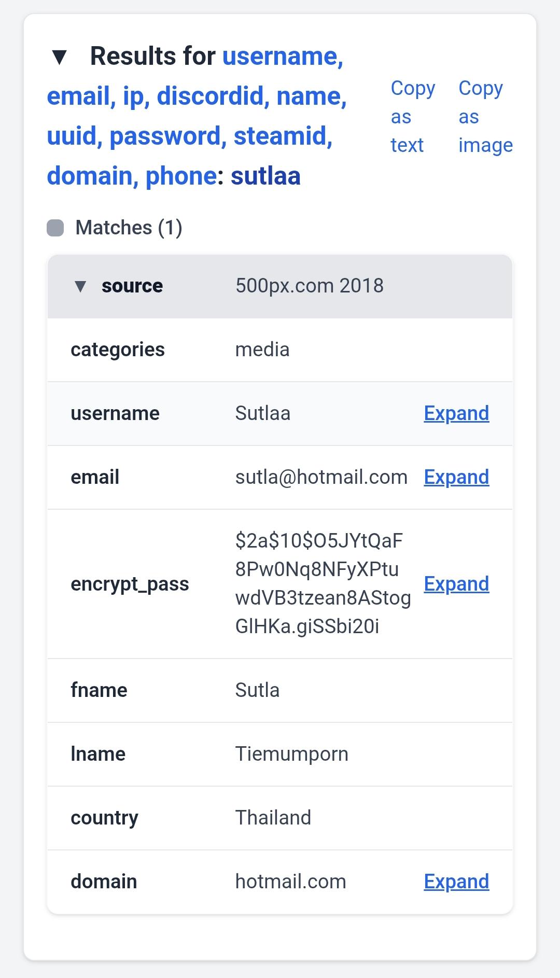Collapse the source row triangle
The height and width of the screenshot is (978, 560).
coord(80,286)
